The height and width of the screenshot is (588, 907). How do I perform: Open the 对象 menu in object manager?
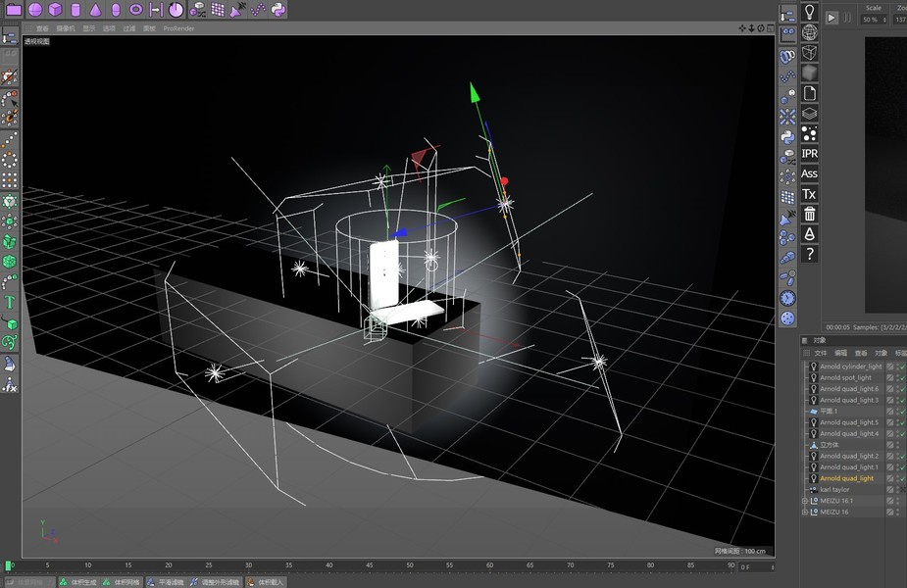coord(881,353)
